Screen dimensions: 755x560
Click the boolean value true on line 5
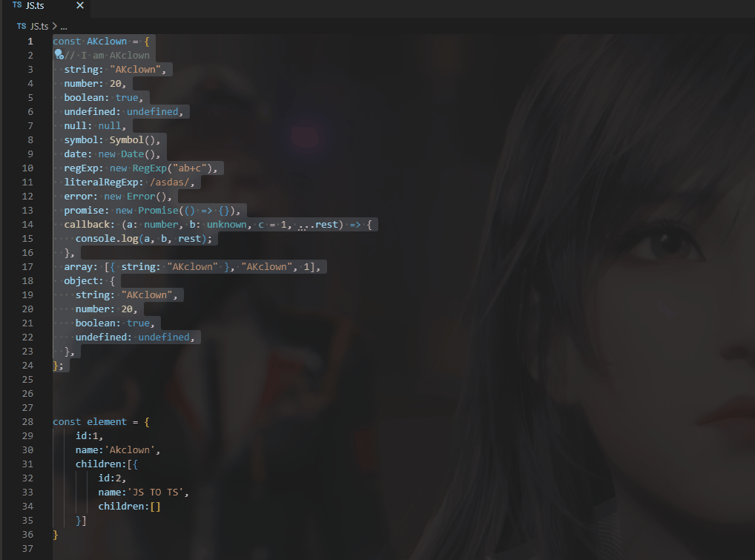(x=128, y=96)
